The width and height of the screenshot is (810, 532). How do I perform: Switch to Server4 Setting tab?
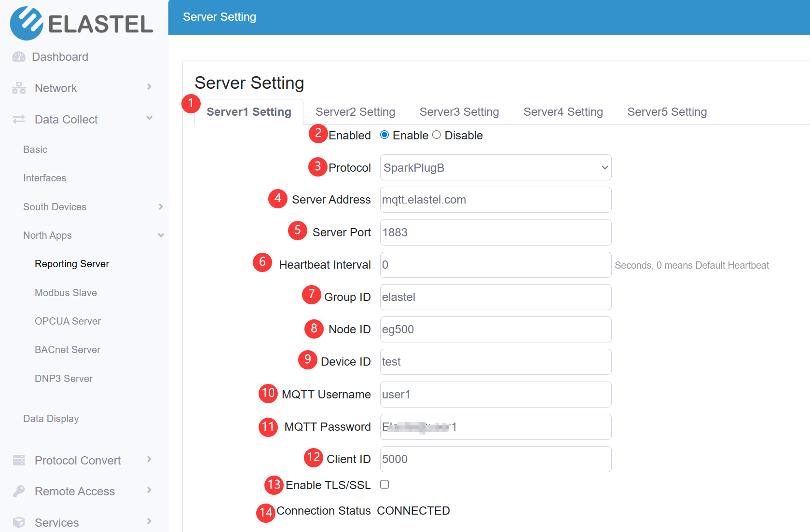[x=563, y=112]
